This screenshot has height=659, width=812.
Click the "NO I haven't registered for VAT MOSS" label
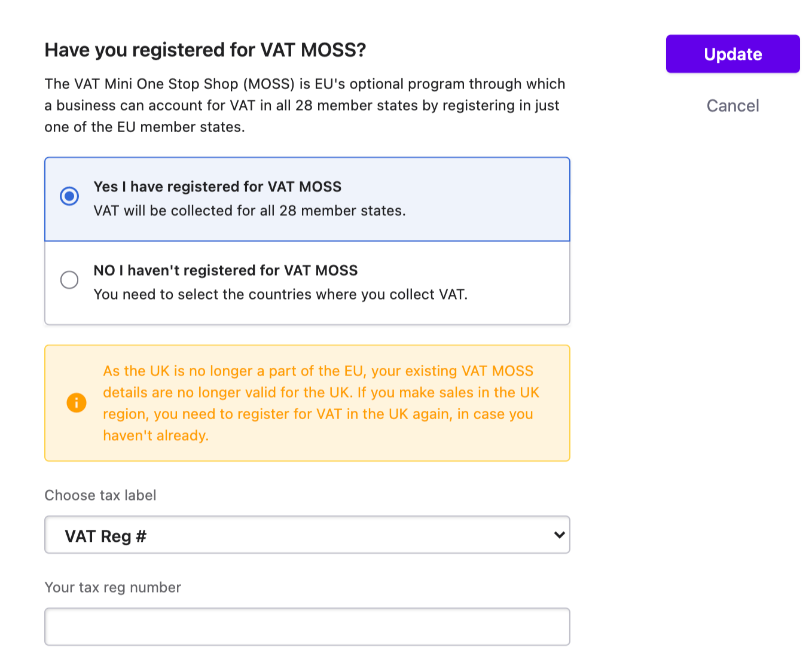225,270
